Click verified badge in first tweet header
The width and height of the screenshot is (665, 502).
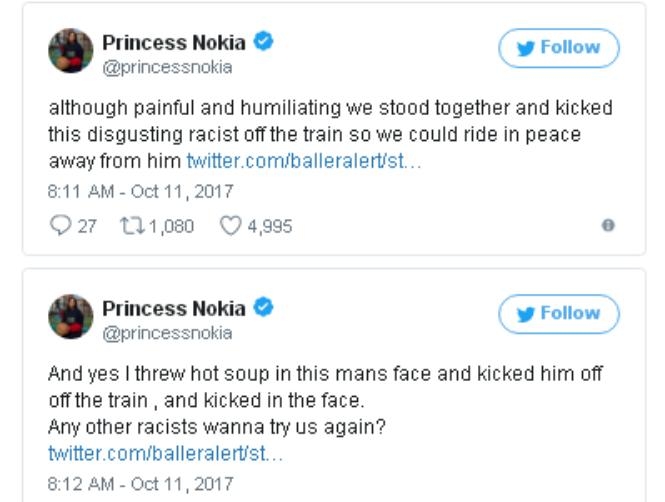click(x=265, y=42)
